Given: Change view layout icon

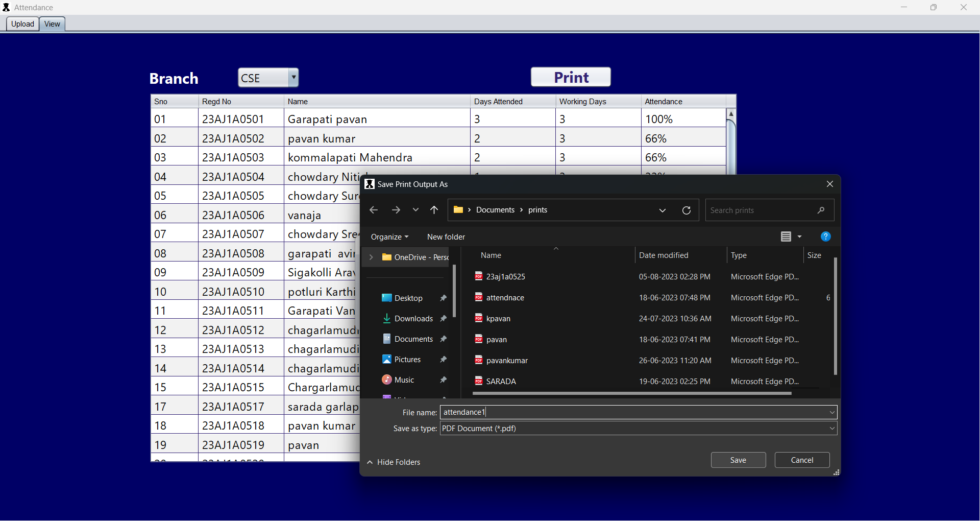Looking at the screenshot, I should point(786,236).
